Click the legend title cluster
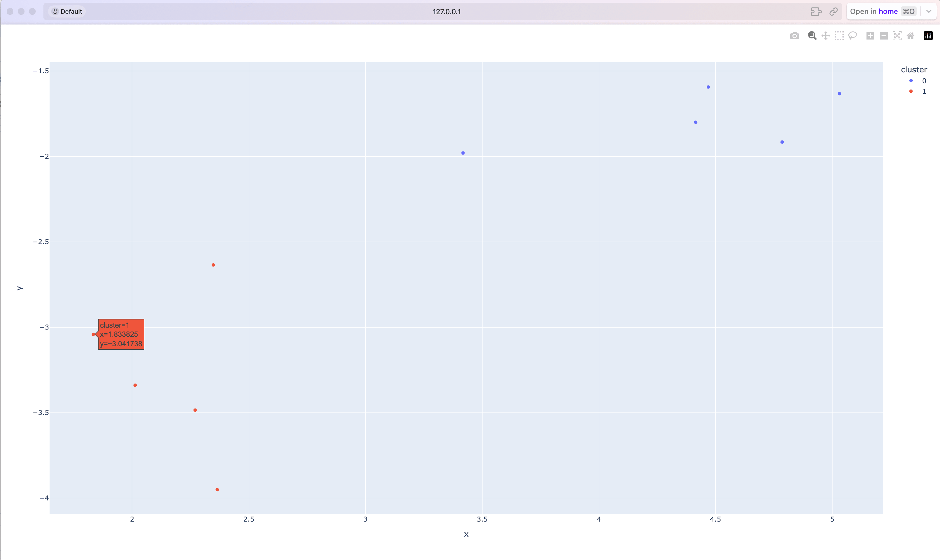 [914, 69]
